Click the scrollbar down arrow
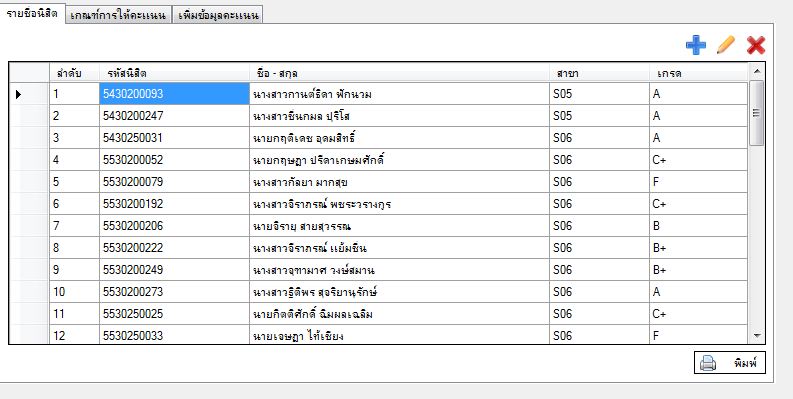 (757, 335)
